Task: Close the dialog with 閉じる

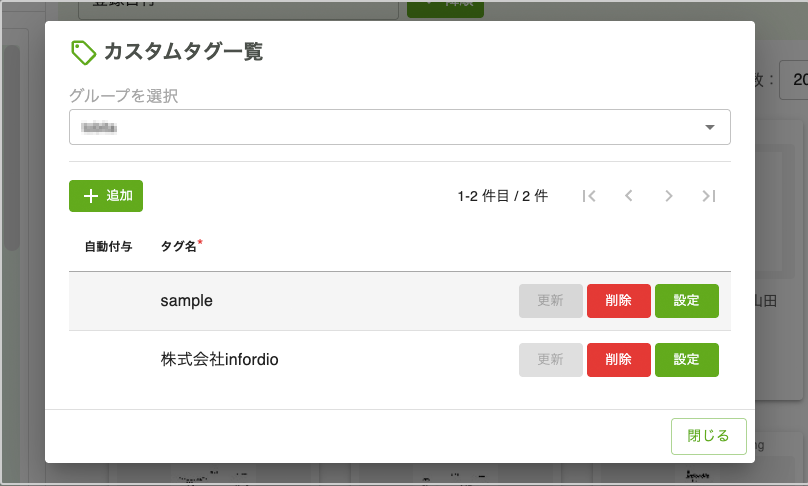Action: [x=709, y=436]
